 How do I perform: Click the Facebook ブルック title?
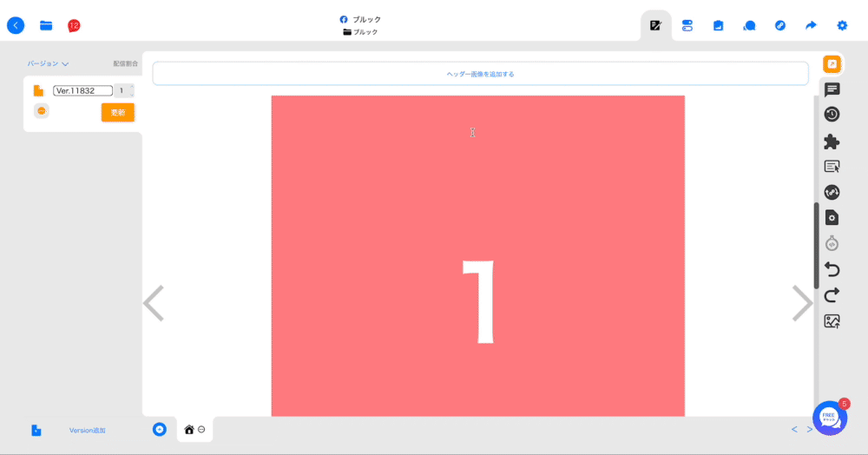pyautogui.click(x=360, y=19)
